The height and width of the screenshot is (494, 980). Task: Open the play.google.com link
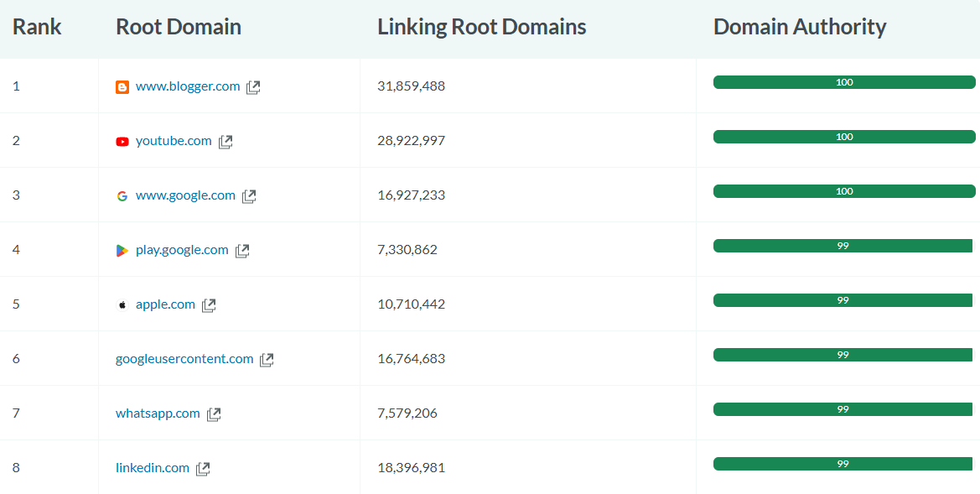tap(182, 249)
